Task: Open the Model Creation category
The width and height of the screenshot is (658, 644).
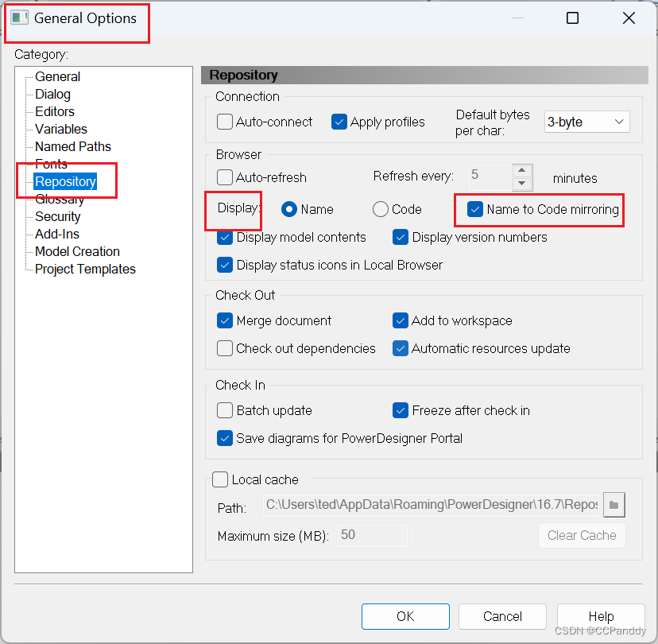Action: (x=77, y=251)
